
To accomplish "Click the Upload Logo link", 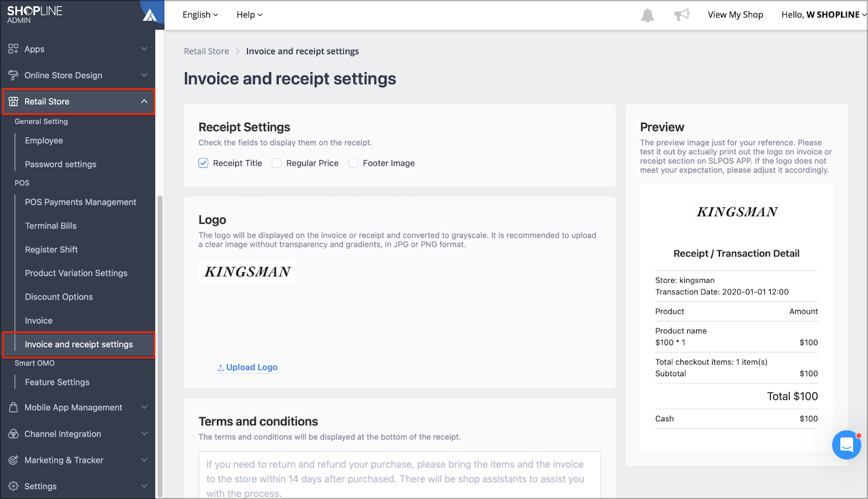I will [247, 367].
